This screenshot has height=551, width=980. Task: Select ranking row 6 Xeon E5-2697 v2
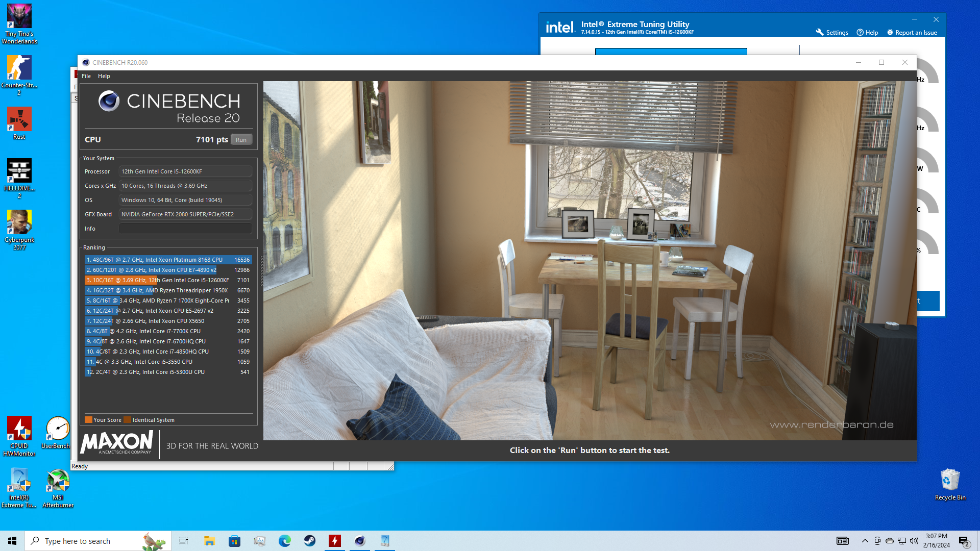(168, 311)
